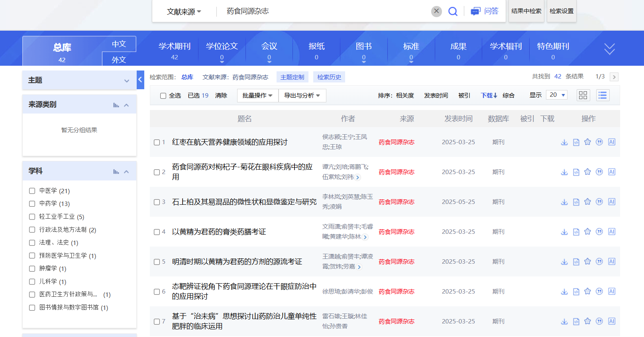Change display count from 20 dropdown
This screenshot has height=337, width=644.
click(x=557, y=95)
